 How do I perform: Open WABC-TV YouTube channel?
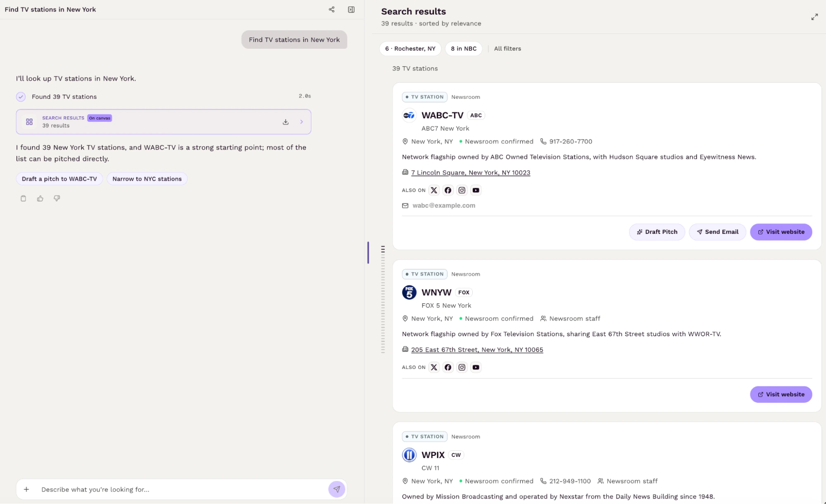pyautogui.click(x=476, y=190)
